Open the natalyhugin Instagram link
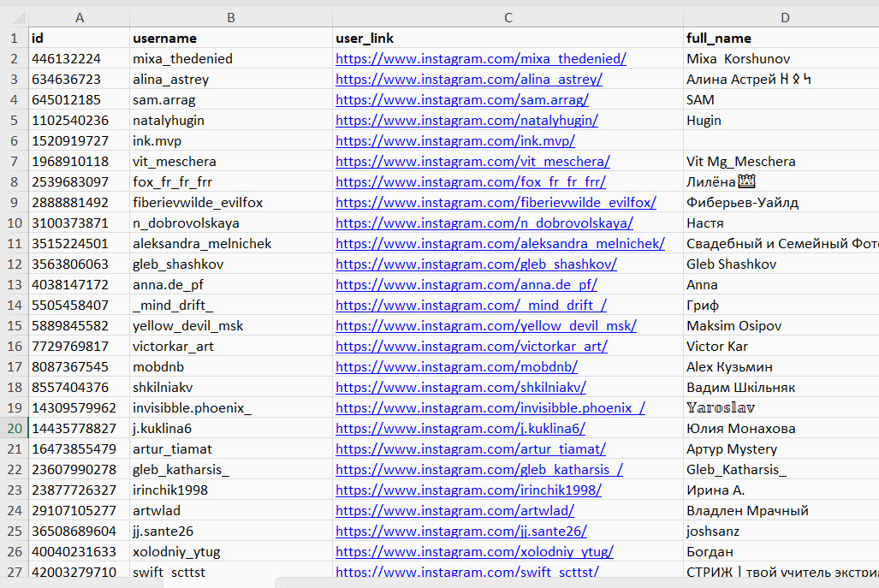This screenshot has height=588, width=879. tap(467, 121)
